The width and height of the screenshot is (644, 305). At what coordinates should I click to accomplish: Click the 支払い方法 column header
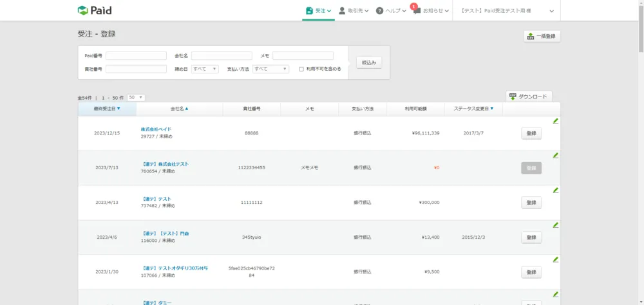click(x=363, y=109)
